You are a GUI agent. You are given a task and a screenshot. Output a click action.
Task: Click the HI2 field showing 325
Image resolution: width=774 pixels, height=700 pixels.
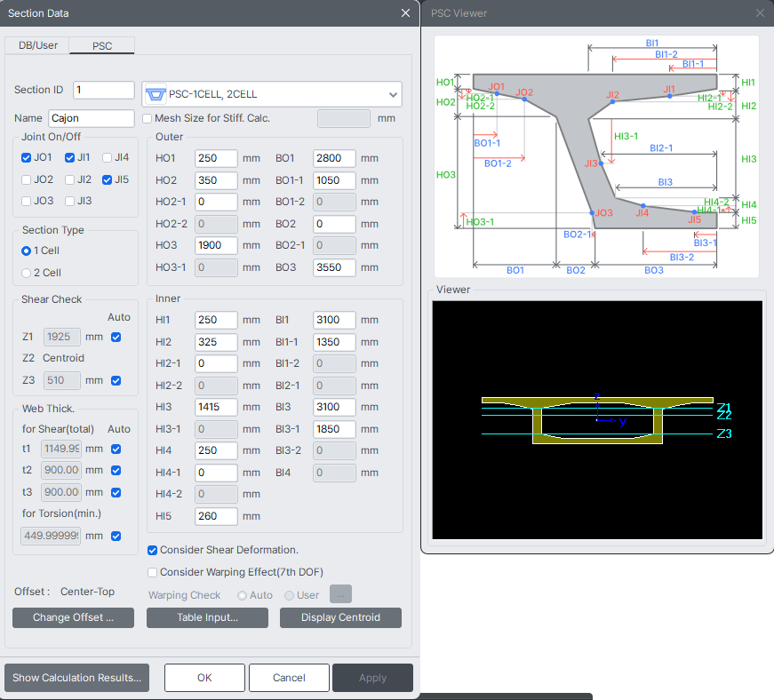pyautogui.click(x=216, y=342)
